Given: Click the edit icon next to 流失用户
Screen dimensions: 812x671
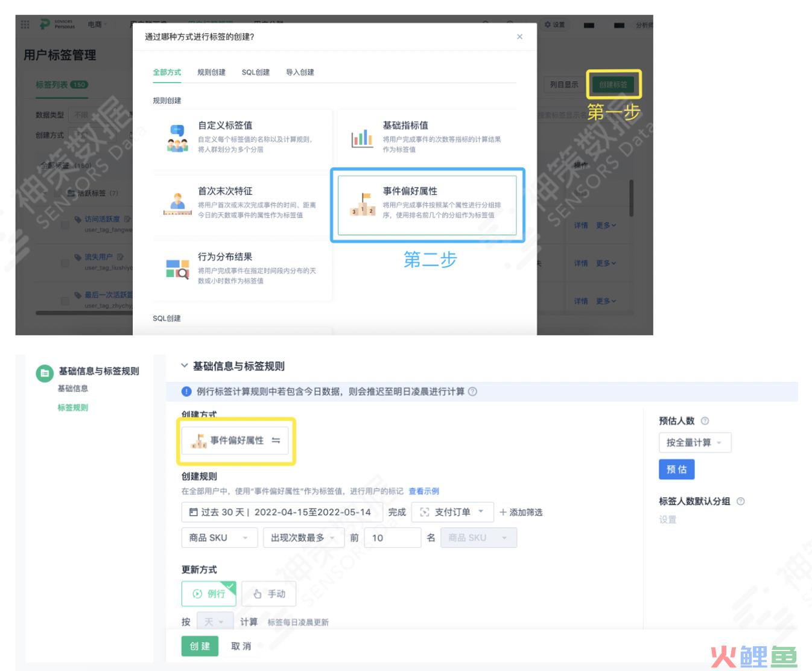Looking at the screenshot, I should (120, 257).
